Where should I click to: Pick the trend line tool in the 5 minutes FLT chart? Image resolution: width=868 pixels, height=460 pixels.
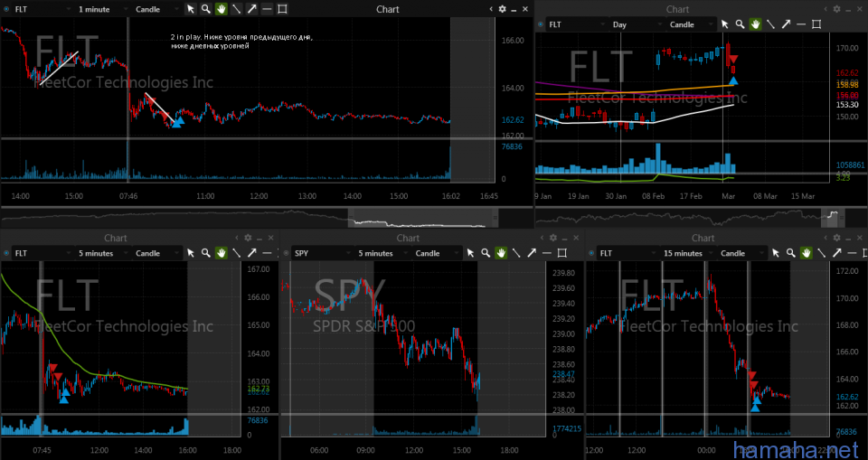tap(236, 253)
